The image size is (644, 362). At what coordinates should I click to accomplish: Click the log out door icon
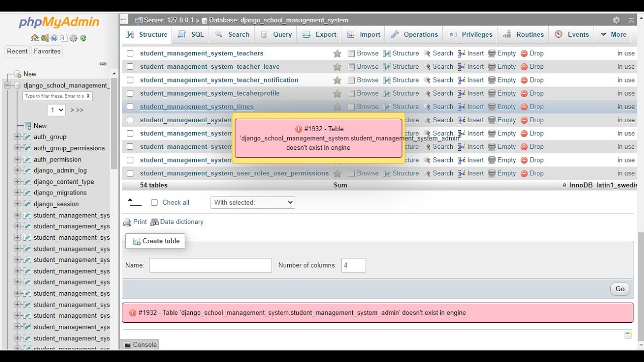tap(45, 38)
